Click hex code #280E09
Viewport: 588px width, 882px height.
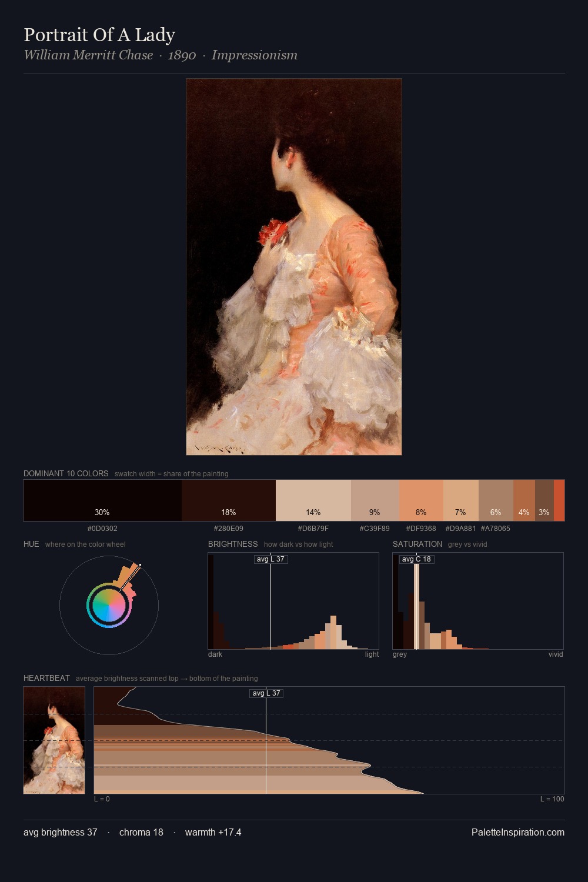point(229,529)
